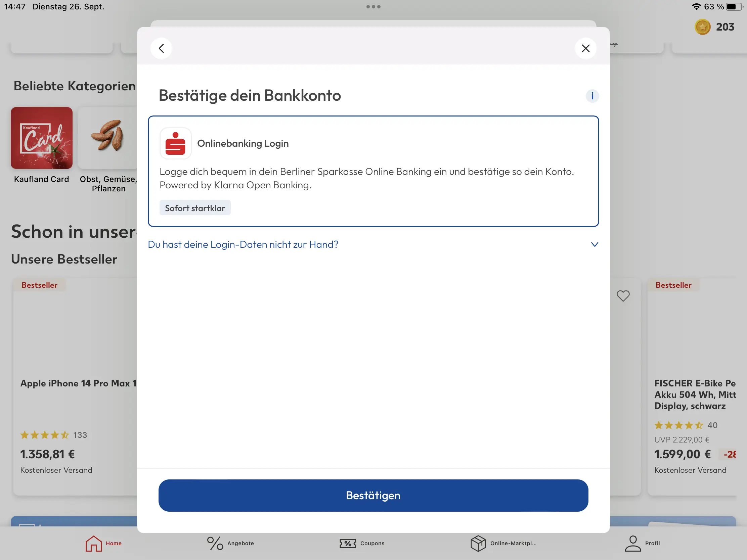747x560 pixels.
Task: Tap the back arrow in the dialog
Action: [x=161, y=48]
